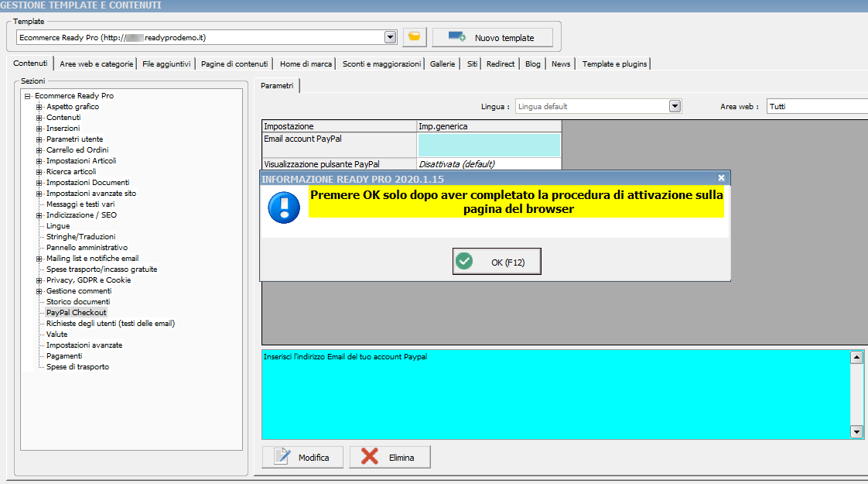868x484 pixels.
Task: Click the Area web Tutti field
Action: click(x=815, y=106)
